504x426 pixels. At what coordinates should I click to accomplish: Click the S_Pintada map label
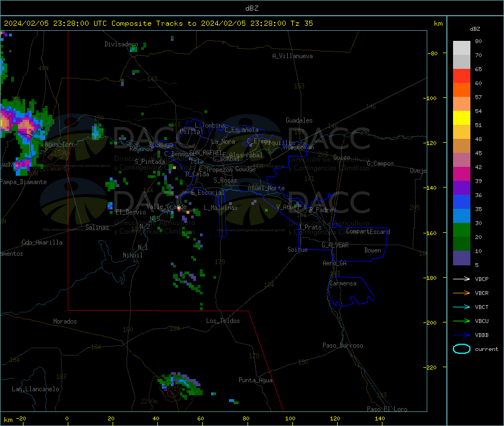pyautogui.click(x=150, y=162)
